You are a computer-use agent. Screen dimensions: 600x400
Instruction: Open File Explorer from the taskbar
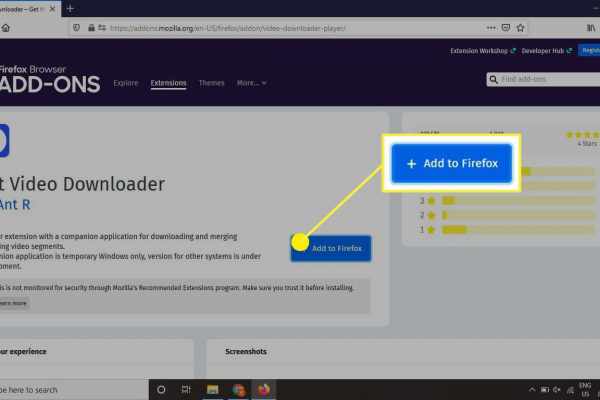pyautogui.click(x=212, y=389)
